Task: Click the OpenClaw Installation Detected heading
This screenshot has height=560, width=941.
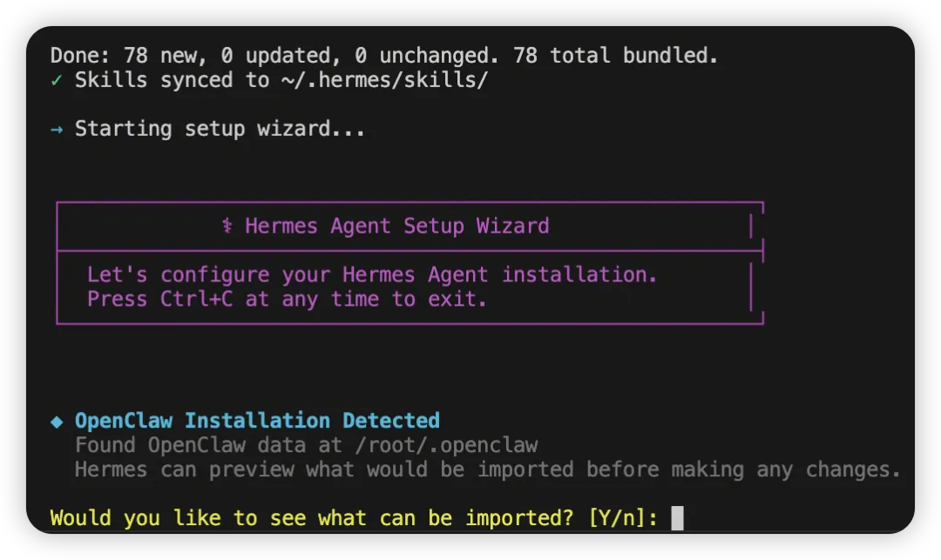Action: coord(257,421)
